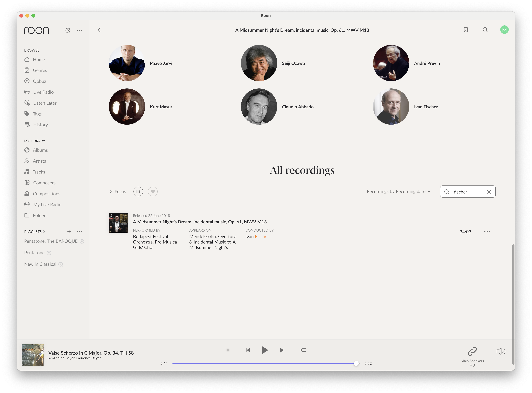Select conductor Seiji Ozawa name
The width and height of the screenshot is (532, 393).
tap(293, 63)
